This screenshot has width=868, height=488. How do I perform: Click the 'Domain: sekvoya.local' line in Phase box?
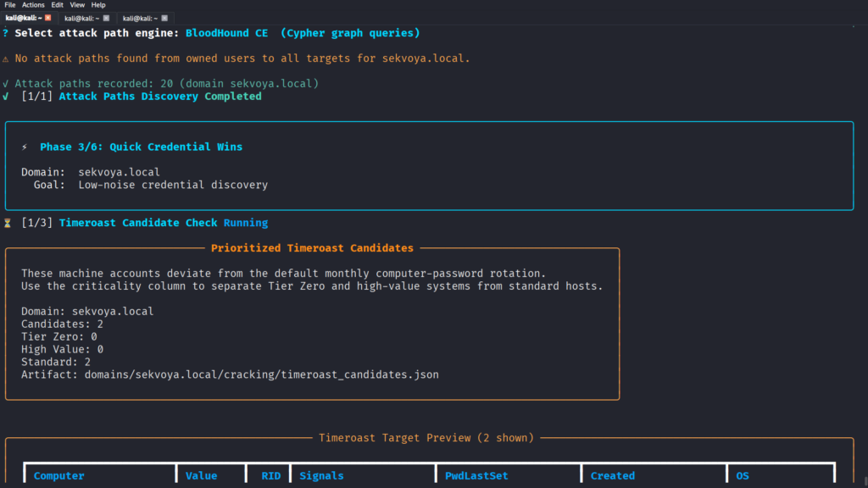click(90, 172)
